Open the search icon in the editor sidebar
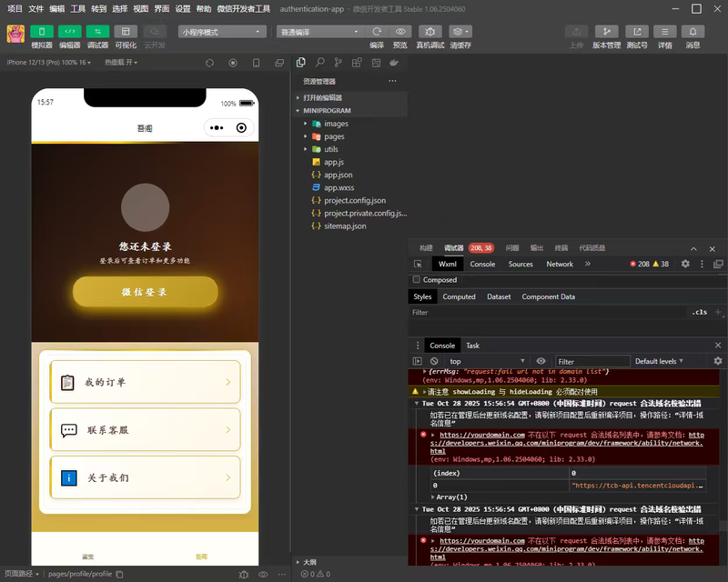This screenshot has width=728, height=582. 319,63
